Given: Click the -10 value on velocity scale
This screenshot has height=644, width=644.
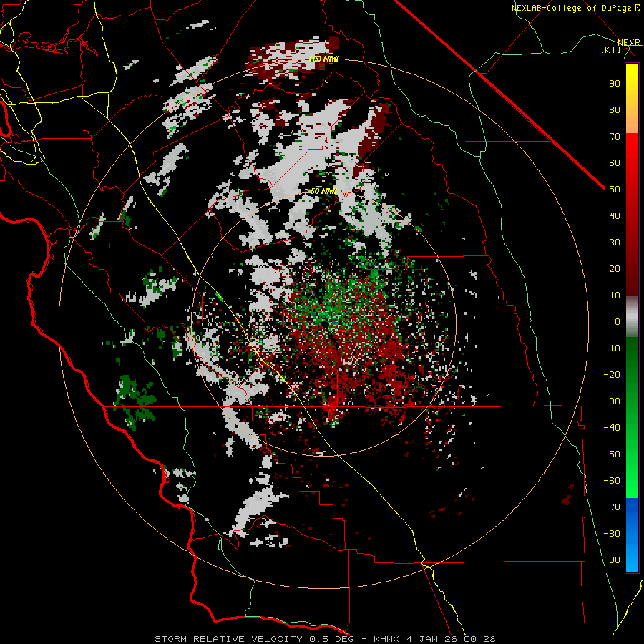Looking at the screenshot, I should click(612, 348).
